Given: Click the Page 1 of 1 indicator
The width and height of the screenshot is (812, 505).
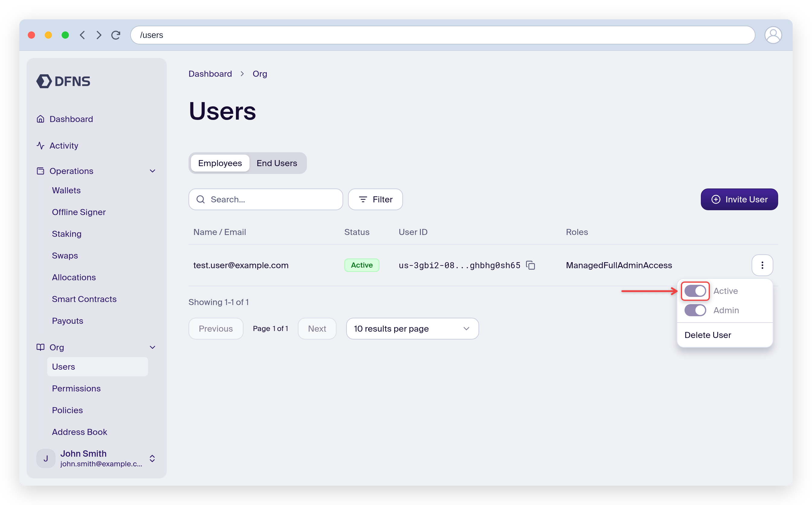Looking at the screenshot, I should pos(271,329).
